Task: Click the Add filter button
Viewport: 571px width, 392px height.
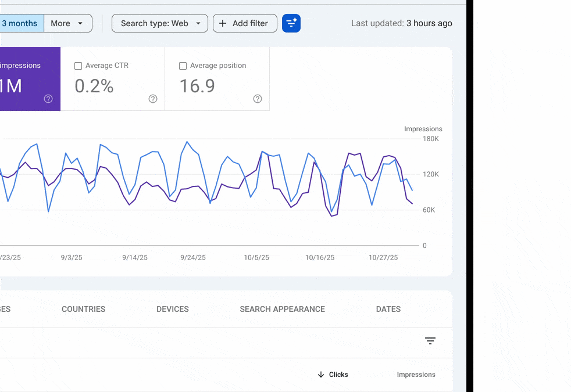Action: (245, 23)
